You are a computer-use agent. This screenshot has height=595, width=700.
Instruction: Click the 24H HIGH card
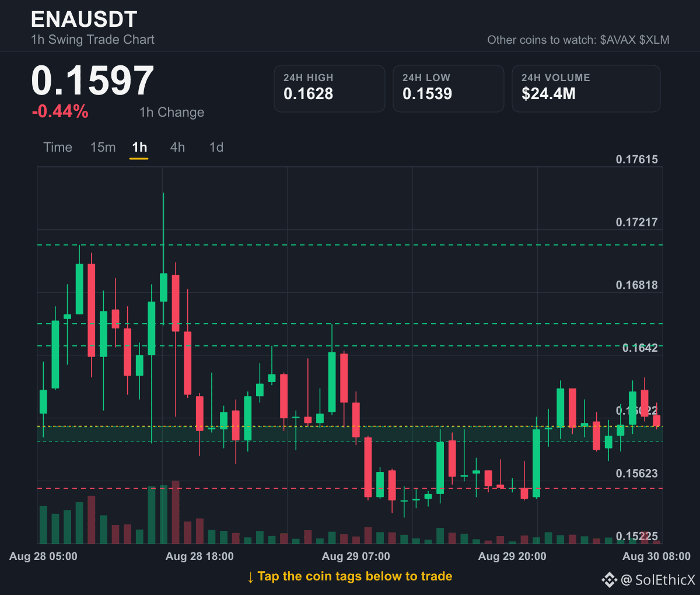(330, 89)
